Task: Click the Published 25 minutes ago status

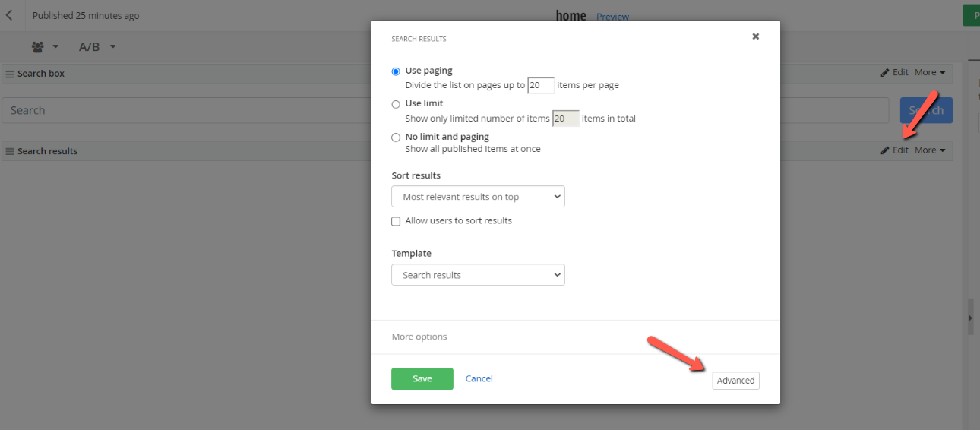Action: click(x=86, y=16)
